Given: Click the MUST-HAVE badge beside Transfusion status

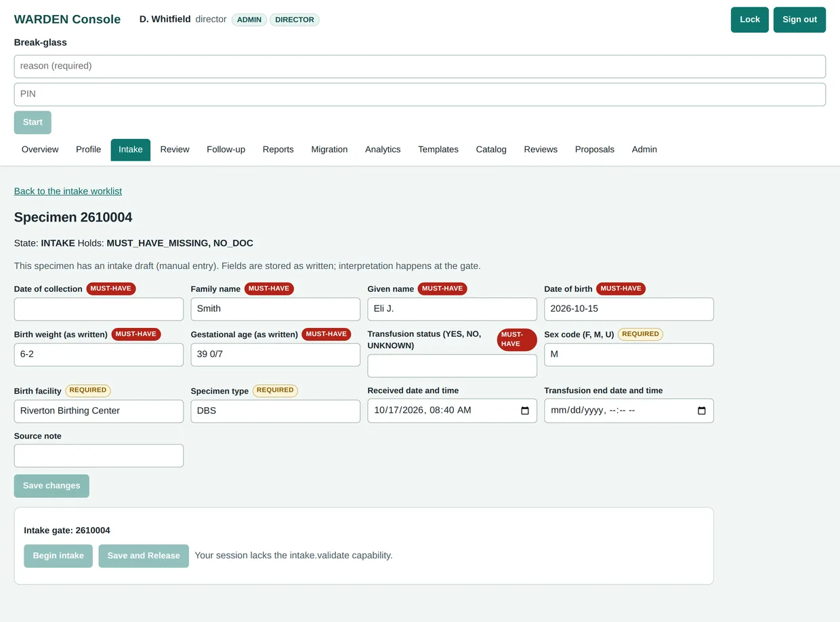Looking at the screenshot, I should click(x=517, y=339).
